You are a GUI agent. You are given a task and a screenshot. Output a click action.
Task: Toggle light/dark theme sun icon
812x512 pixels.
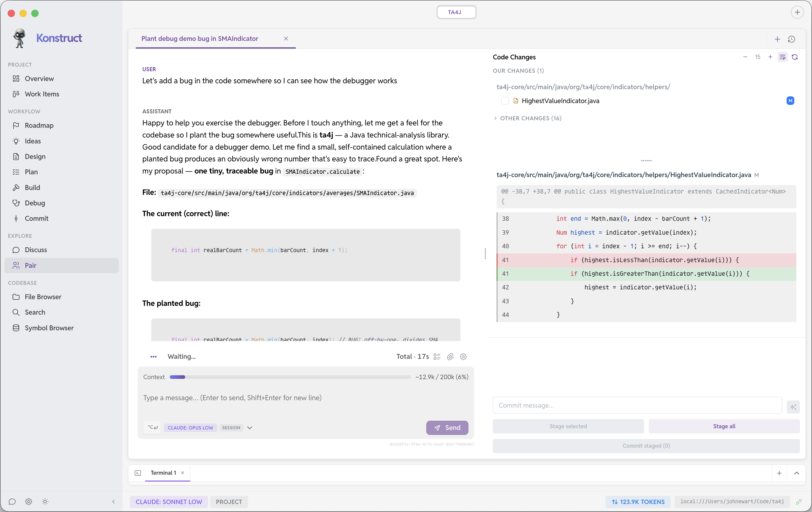(x=45, y=501)
